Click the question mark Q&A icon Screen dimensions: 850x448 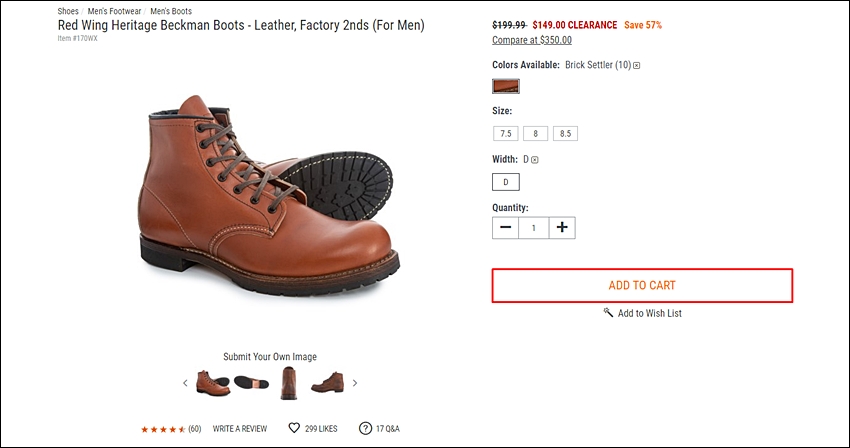pos(365,428)
